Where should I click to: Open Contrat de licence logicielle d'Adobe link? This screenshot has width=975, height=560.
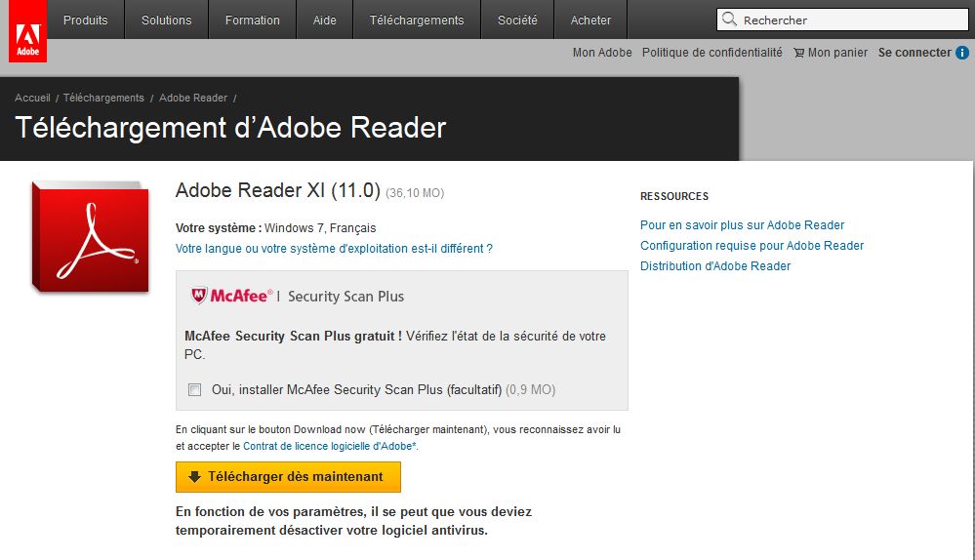point(330,446)
